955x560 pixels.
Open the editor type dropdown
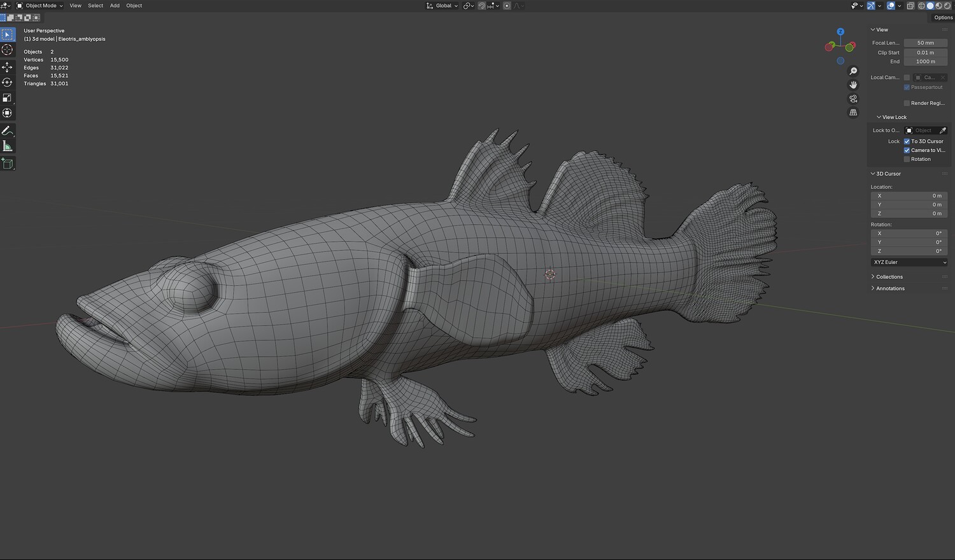coord(6,6)
